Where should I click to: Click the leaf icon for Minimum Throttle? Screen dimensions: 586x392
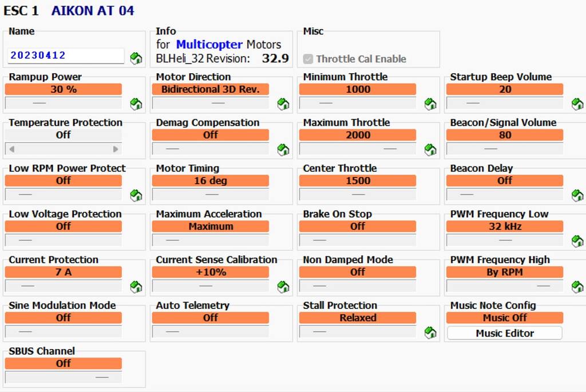tap(430, 104)
